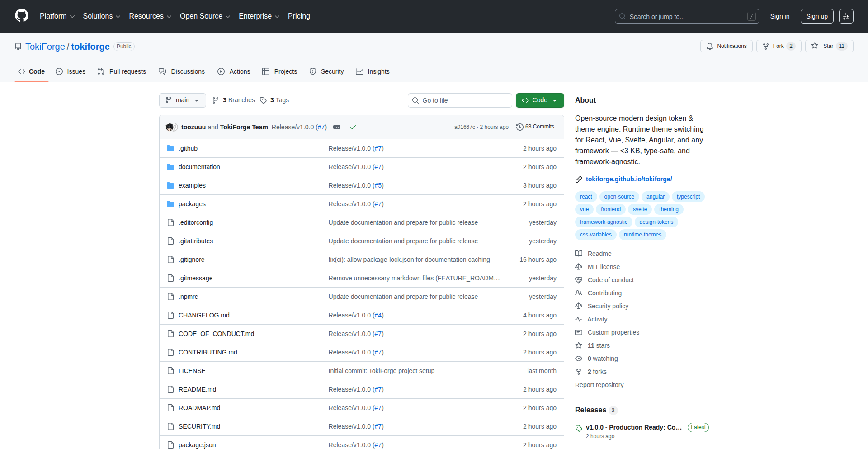This screenshot has width=868, height=449.
Task: Open the Code button dropdown caret
Action: click(556, 100)
